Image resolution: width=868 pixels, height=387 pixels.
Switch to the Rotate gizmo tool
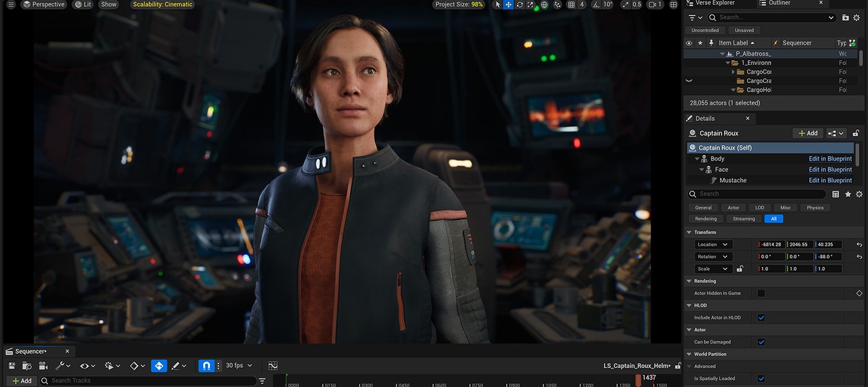click(520, 4)
